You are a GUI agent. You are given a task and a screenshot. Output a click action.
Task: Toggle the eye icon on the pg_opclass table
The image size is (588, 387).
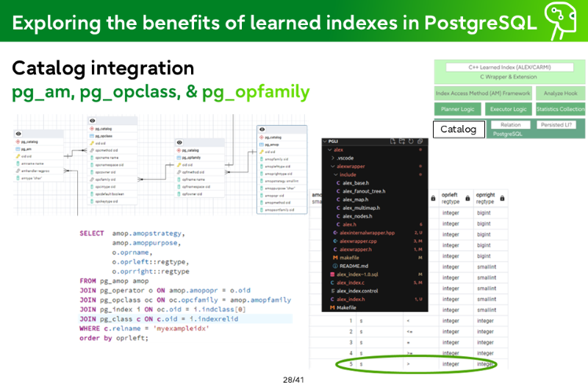93,121
